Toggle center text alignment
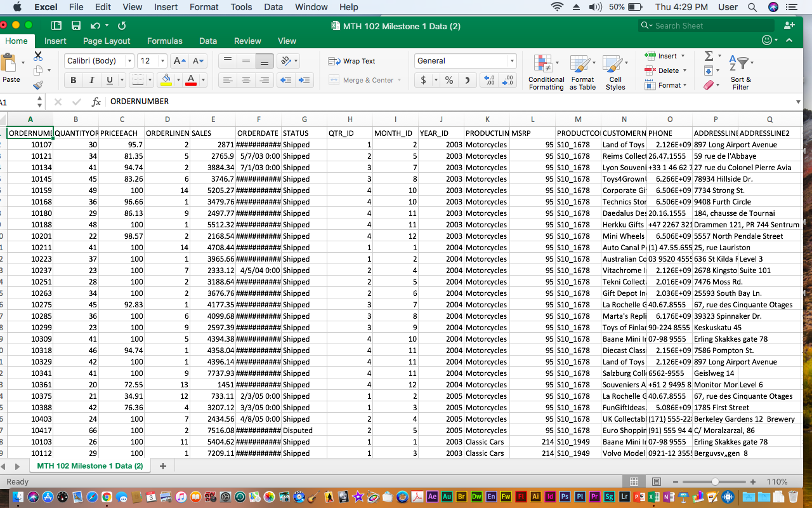 coord(246,80)
